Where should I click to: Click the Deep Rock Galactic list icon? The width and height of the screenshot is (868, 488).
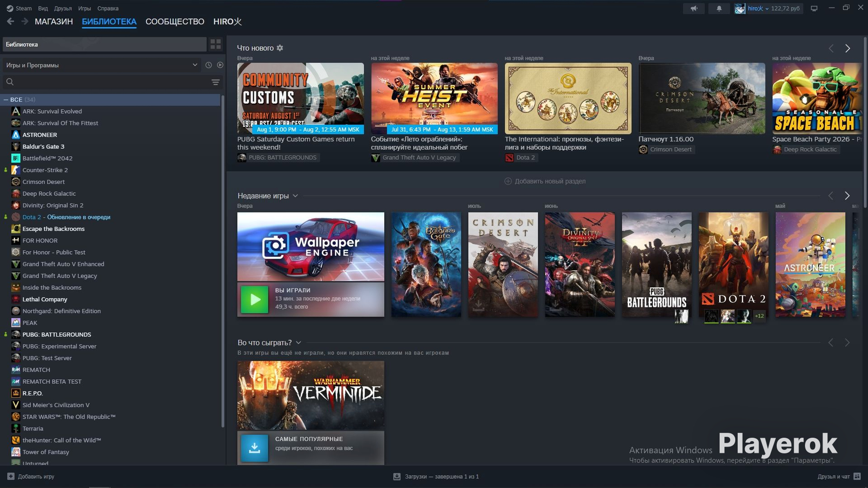point(16,193)
